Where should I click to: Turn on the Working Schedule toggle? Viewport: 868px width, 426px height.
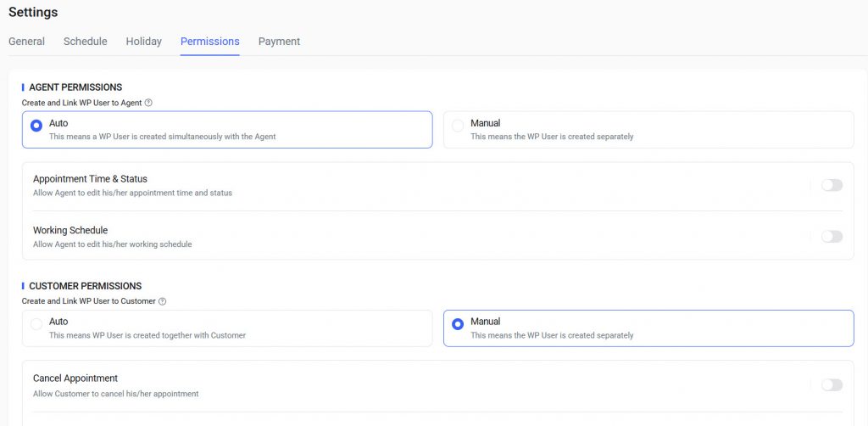coord(832,237)
